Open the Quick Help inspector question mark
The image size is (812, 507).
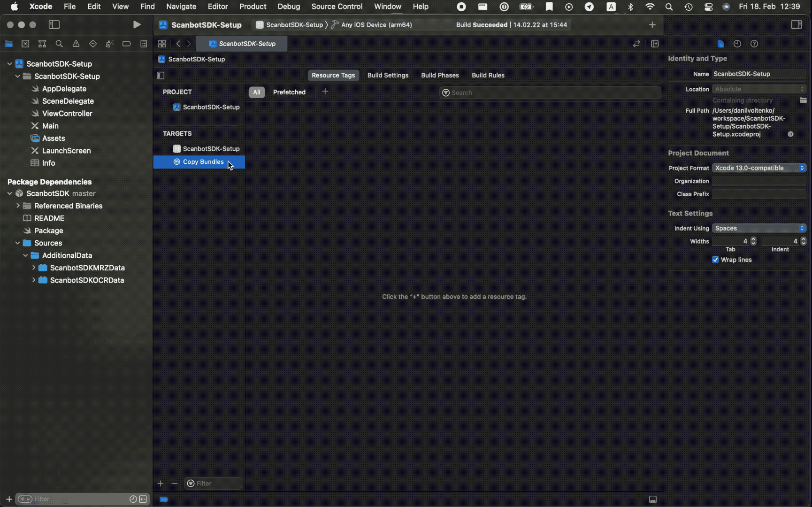point(754,44)
